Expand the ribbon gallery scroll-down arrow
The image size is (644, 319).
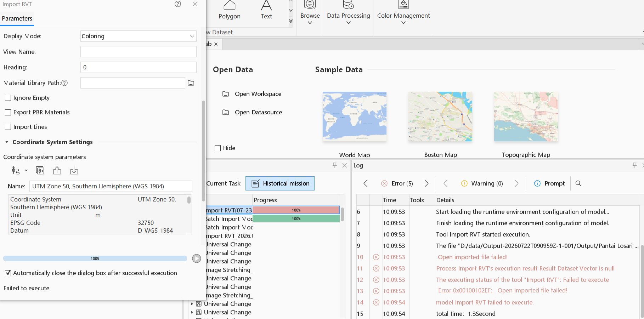point(291,11)
